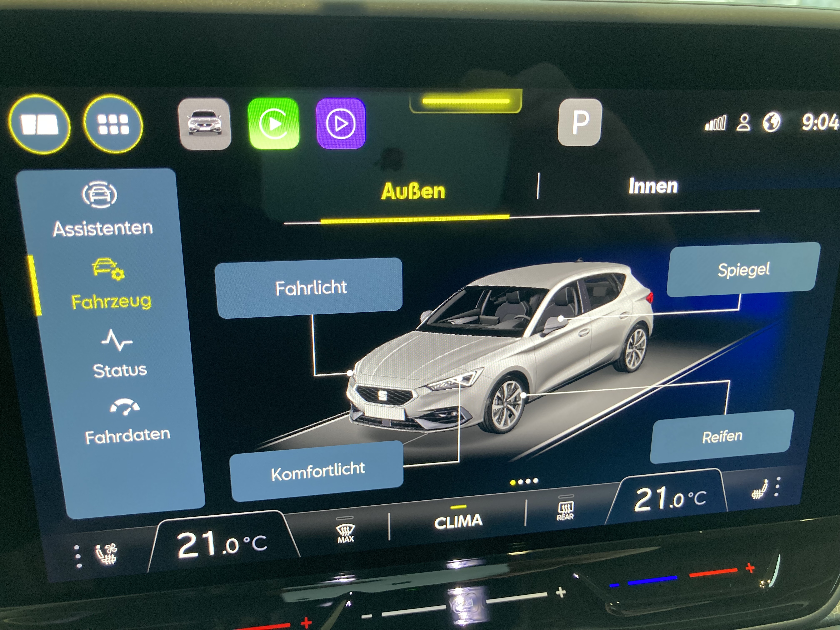
Task: Expand left climate three-dot options
Action: coord(77,557)
